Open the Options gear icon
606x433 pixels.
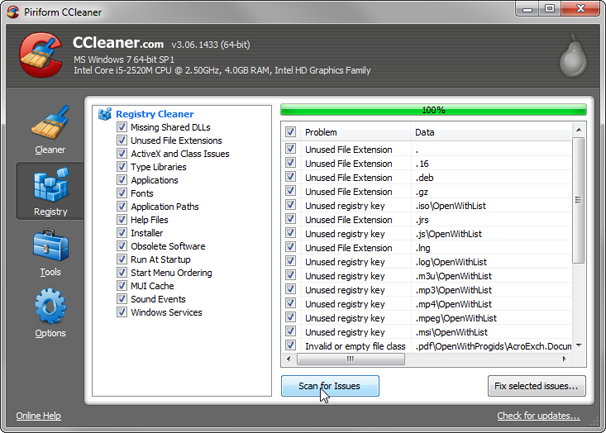coord(50,307)
